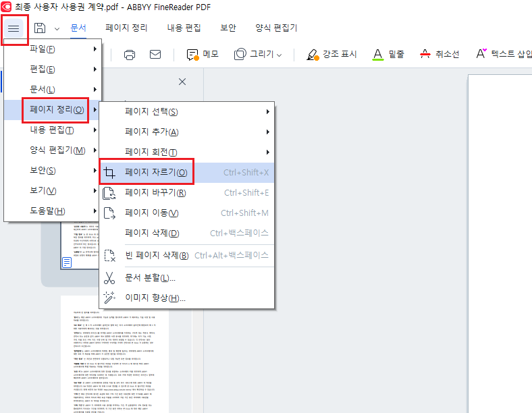532x413 pixels.
Task: Choose 페이지 바꾸기(R) command
Action: click(186, 193)
